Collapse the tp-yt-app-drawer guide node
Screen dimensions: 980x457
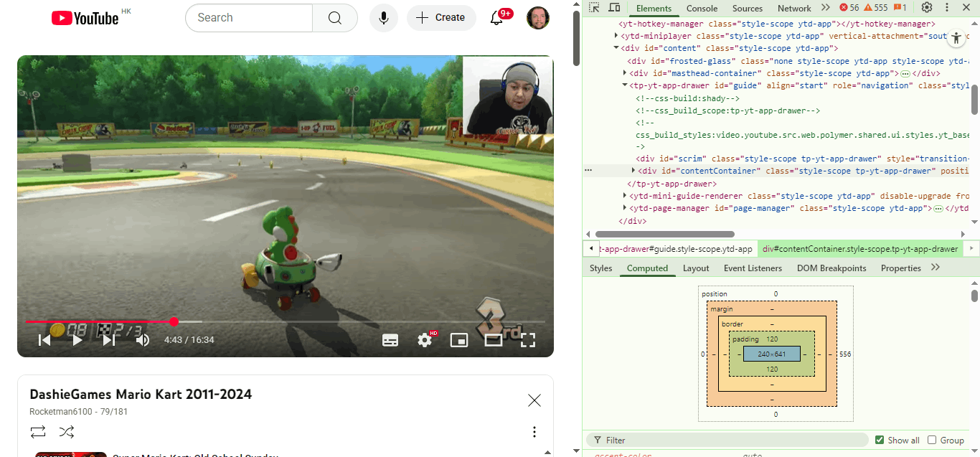point(625,85)
